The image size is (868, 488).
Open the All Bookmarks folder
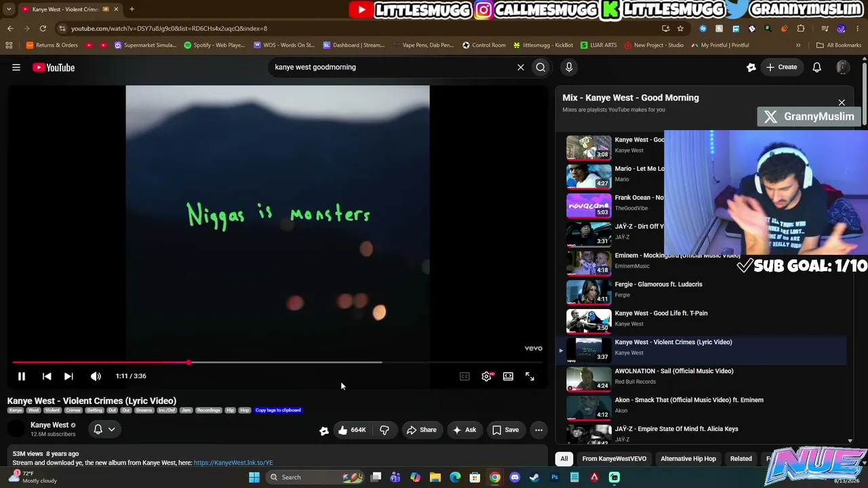click(839, 45)
